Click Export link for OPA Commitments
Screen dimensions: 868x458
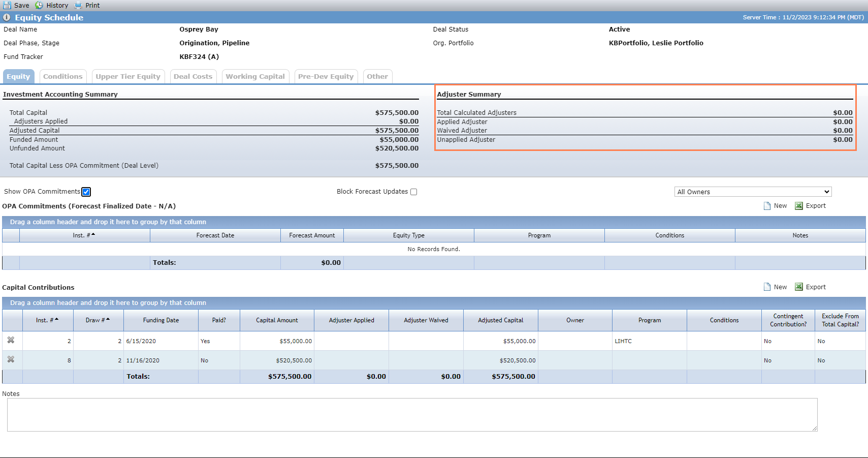(816, 206)
